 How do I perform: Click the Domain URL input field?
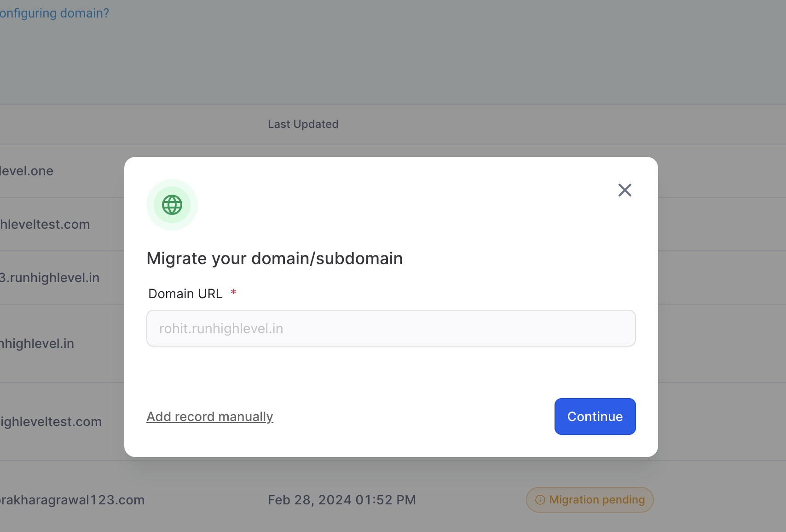click(391, 328)
